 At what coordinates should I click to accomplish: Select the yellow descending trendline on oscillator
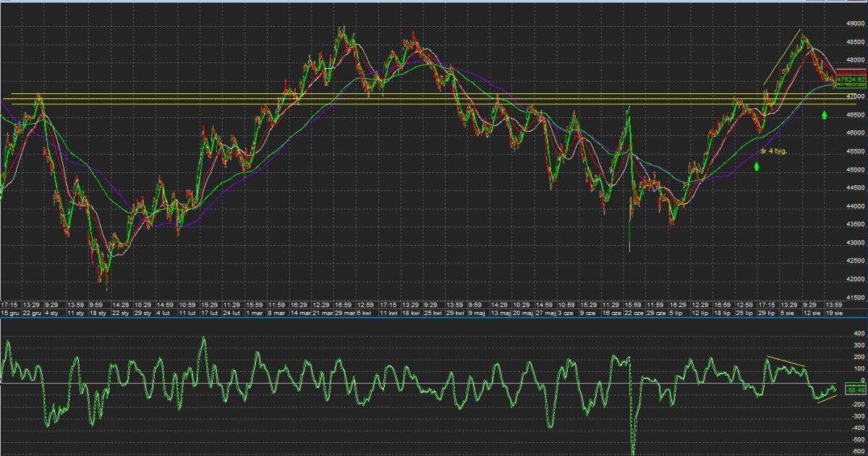click(785, 361)
